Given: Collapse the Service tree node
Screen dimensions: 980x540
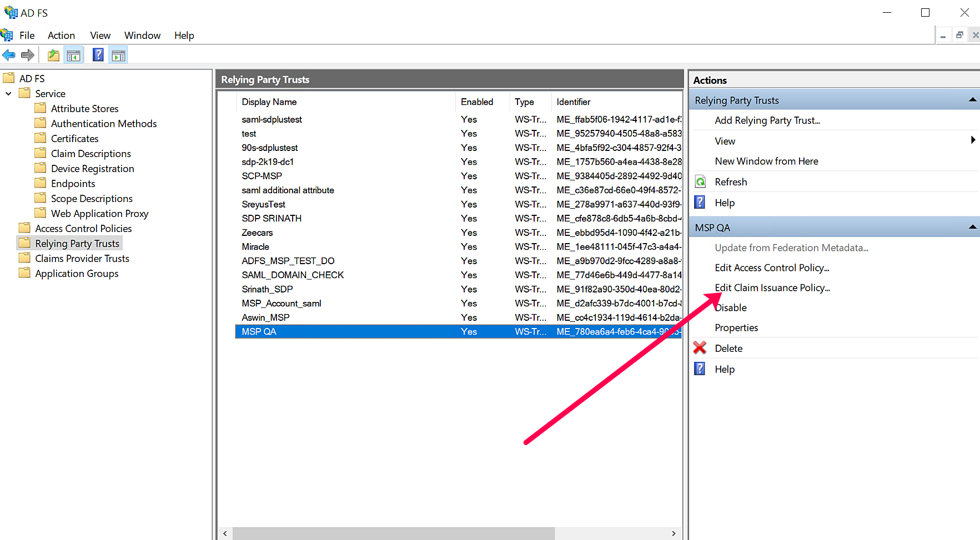Looking at the screenshot, I should pos(8,94).
